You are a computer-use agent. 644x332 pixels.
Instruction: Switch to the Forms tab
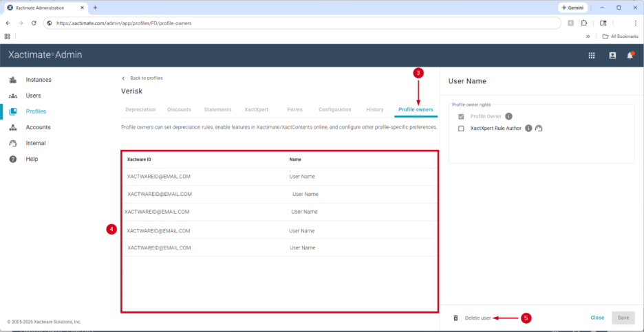(x=295, y=109)
